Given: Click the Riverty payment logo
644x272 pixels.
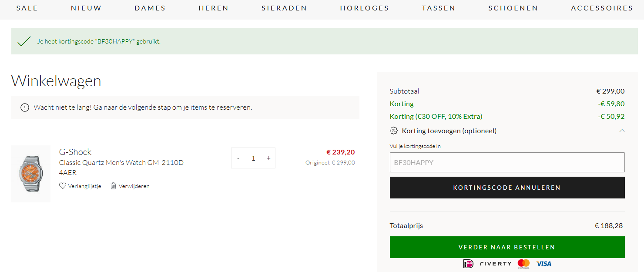Looking at the screenshot, I should click(x=496, y=264).
